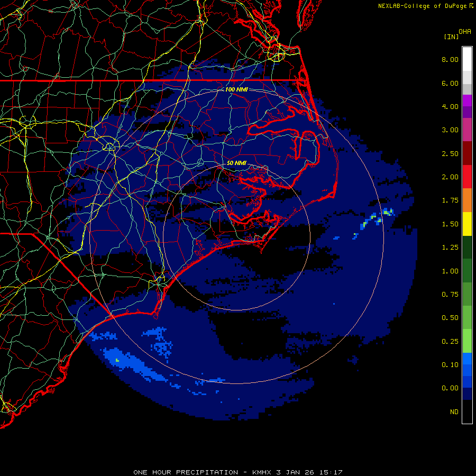The height and width of the screenshot is (476, 476).
Task: Click the 0.10 legend value
Action: tap(450, 365)
